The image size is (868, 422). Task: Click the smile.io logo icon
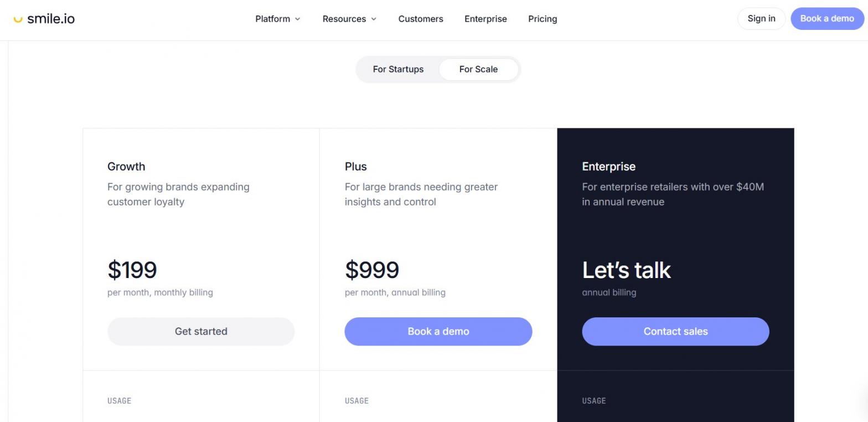click(x=18, y=19)
